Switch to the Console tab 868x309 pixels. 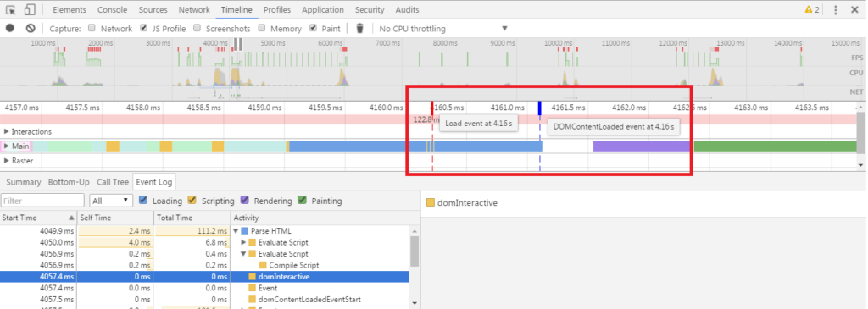coord(113,10)
